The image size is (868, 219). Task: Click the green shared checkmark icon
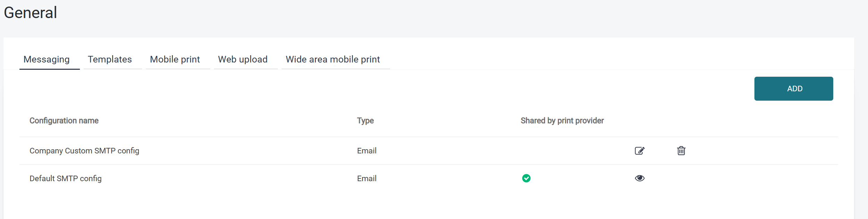tap(526, 178)
